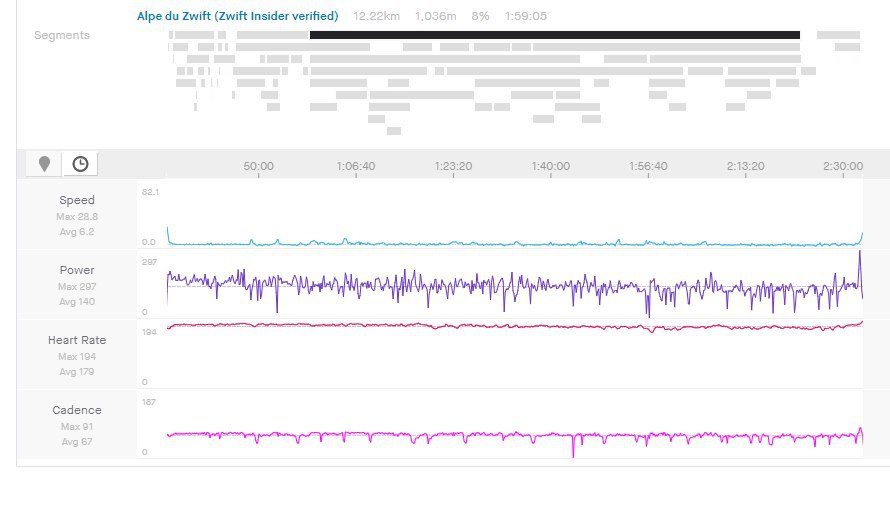Open the Alpe du Zwift segment link

237,16
